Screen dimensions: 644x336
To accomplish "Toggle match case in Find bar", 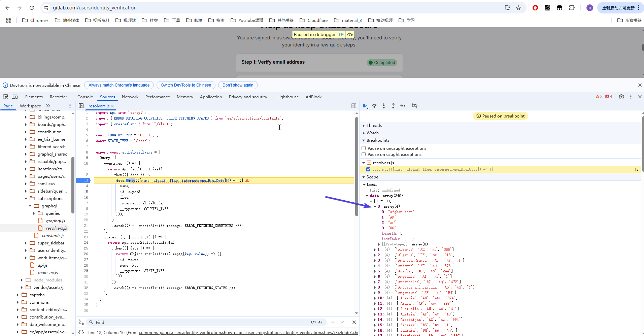I will tap(320, 322).
